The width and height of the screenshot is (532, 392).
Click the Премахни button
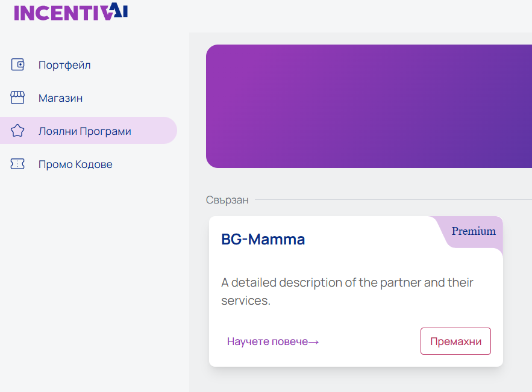click(455, 341)
